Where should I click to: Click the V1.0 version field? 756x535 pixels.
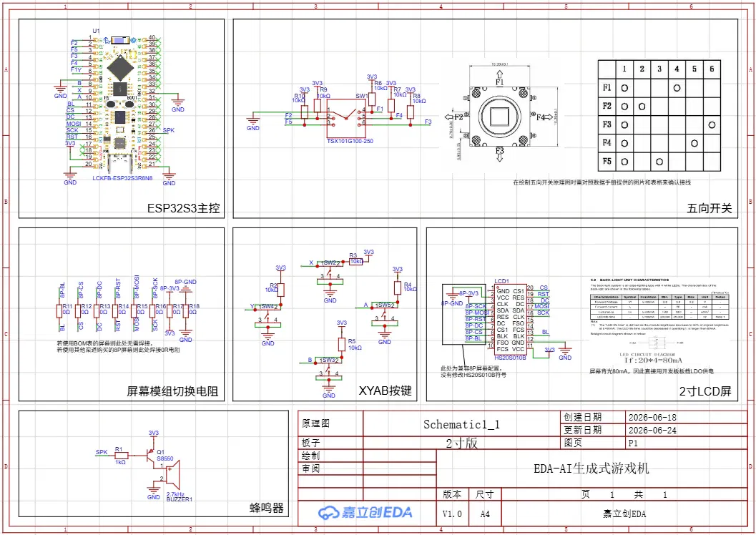[452, 514]
